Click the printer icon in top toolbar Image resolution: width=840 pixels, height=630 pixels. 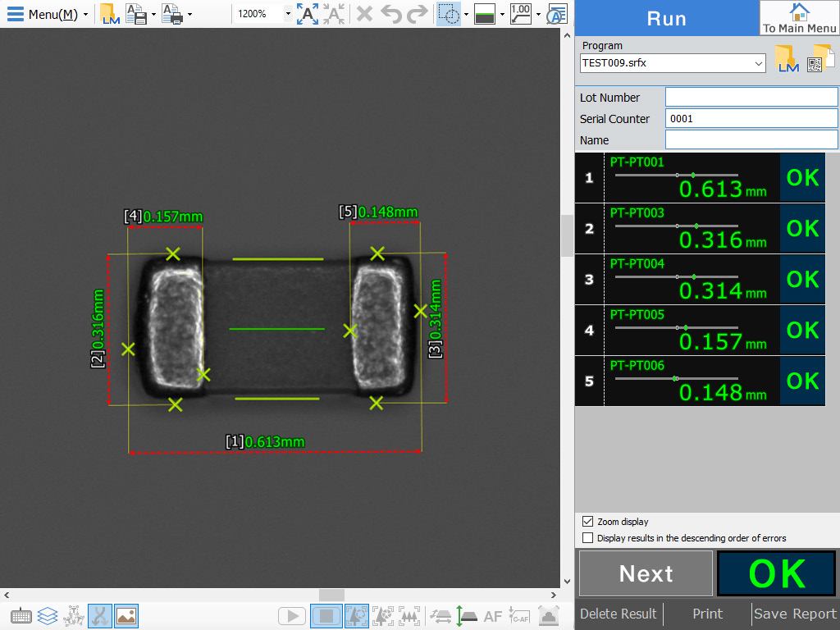(171, 14)
